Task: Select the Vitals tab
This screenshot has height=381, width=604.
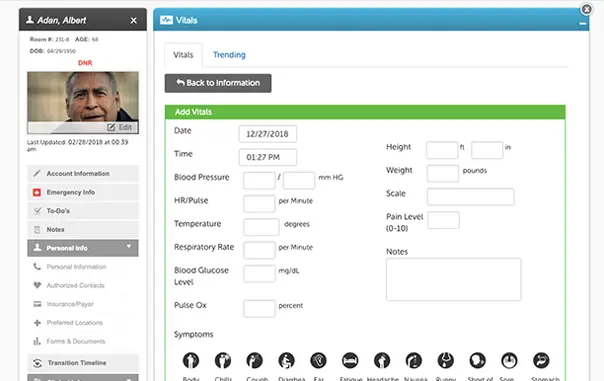Action: click(183, 55)
